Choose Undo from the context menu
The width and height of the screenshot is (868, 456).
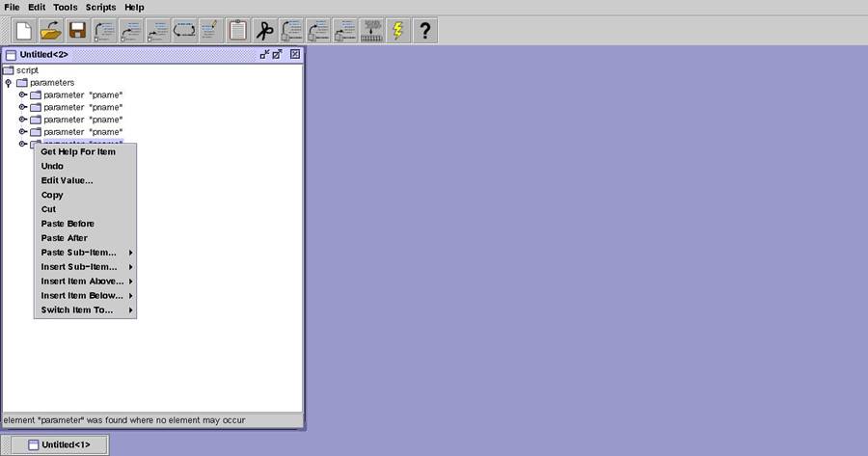coord(85,166)
